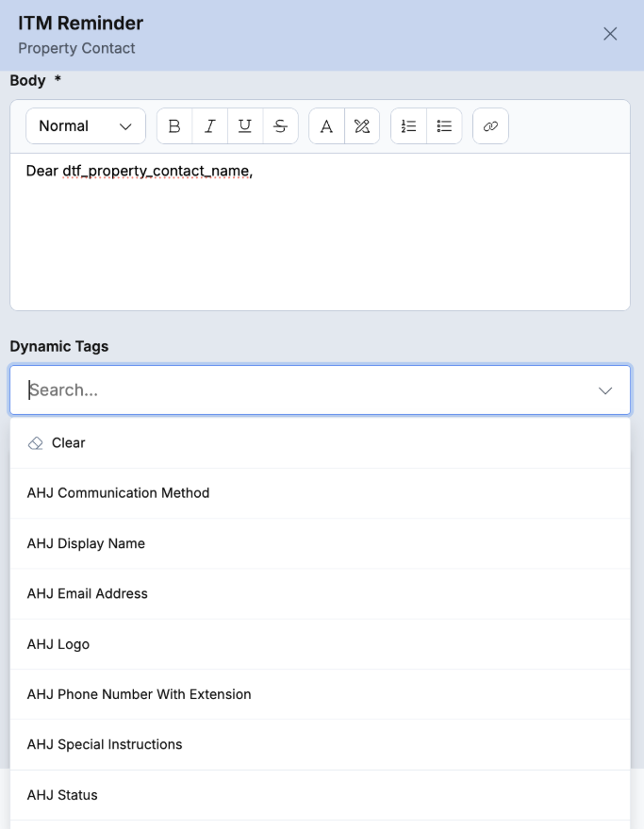Open the text color picker

[x=327, y=125]
